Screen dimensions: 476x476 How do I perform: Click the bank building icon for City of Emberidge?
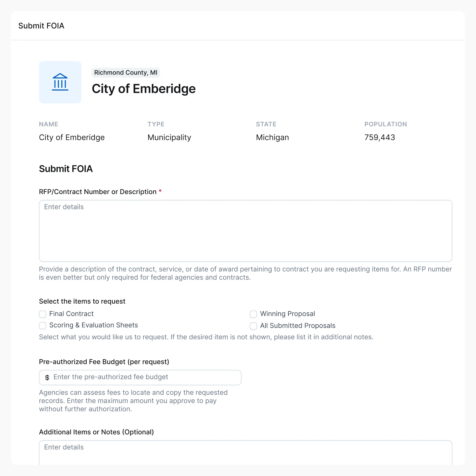60,82
